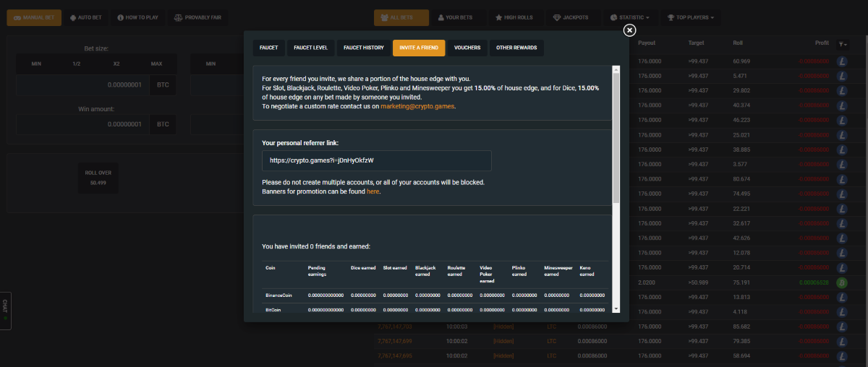Click the dialog vertical scrollbar thumb
Image resolution: width=868 pixels, height=367 pixels.
(x=616, y=137)
